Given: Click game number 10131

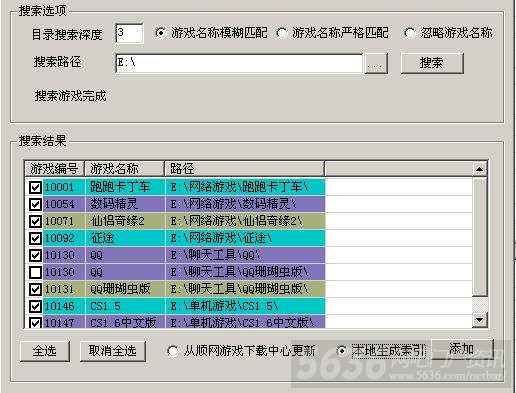Looking at the screenshot, I should (x=59, y=289).
